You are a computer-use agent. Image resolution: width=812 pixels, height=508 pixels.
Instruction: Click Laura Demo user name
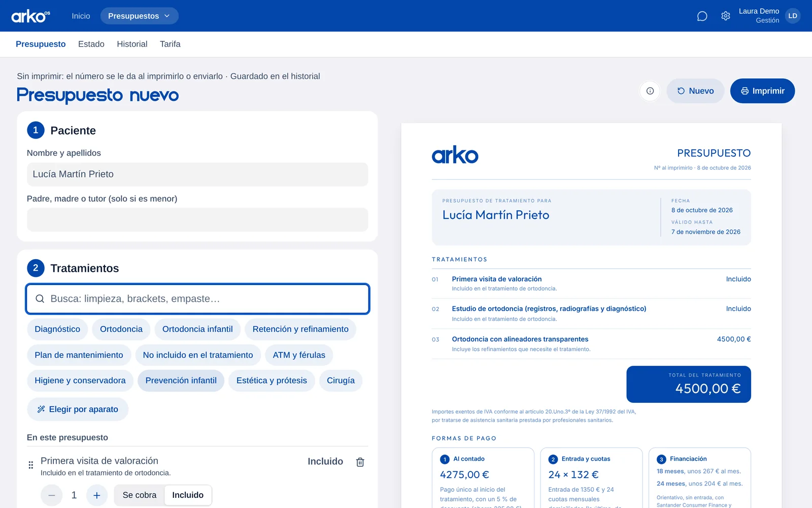[x=759, y=11]
